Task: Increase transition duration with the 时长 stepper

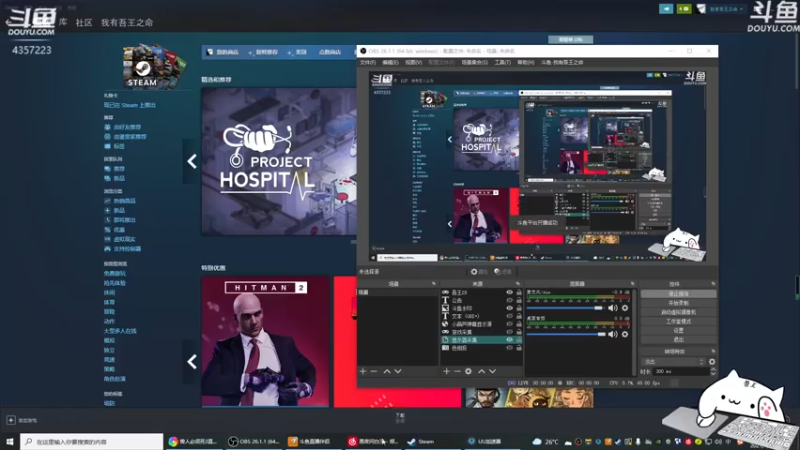Action: point(713,369)
